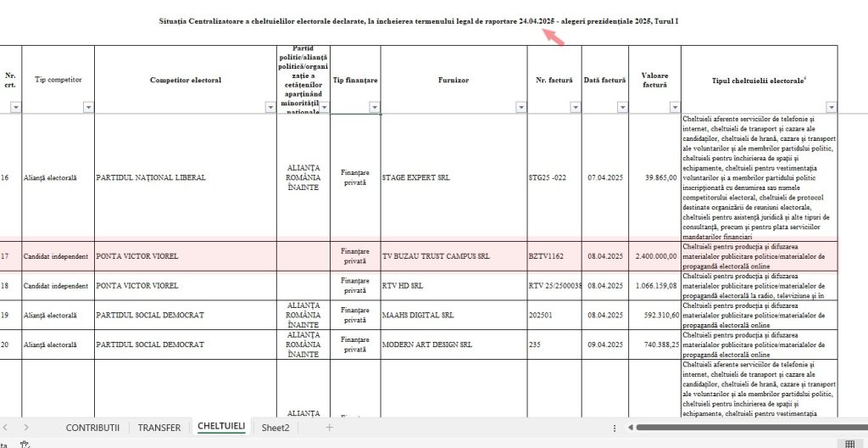Image resolution: width=868 pixels, height=448 pixels.
Task: Open the Furnizor filter dropdown
Action: (x=521, y=107)
